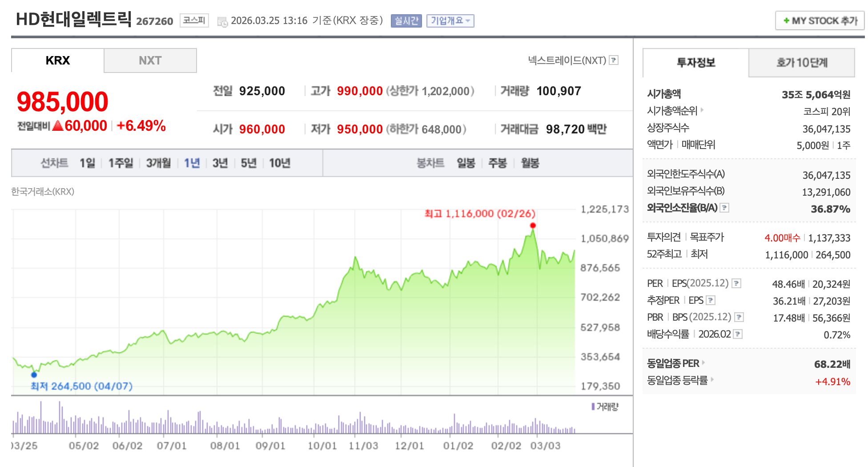The width and height of the screenshot is (868, 467).
Task: Click the 시가총액 value 35조 5,064억원
Action: tap(816, 95)
